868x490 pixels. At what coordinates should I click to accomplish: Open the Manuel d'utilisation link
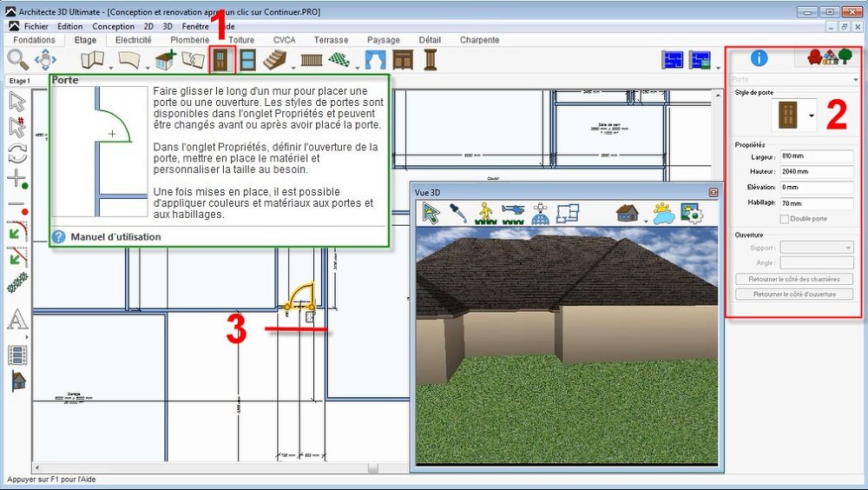tap(115, 236)
